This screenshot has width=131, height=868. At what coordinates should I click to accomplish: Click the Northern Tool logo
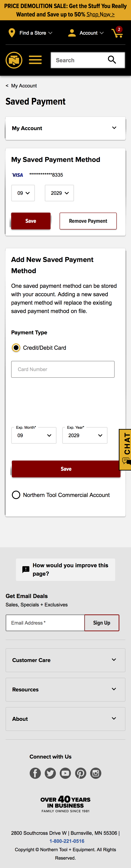[x=14, y=60]
